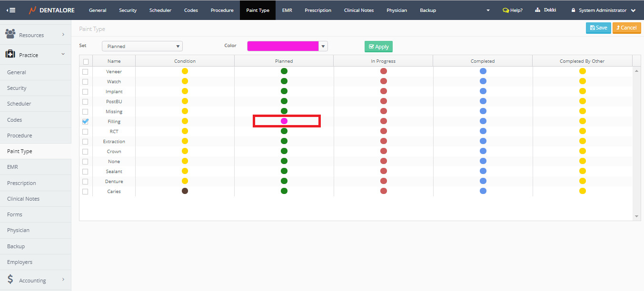Open the Set dropdown showing Planned
This screenshot has height=291, width=644.
point(142,46)
